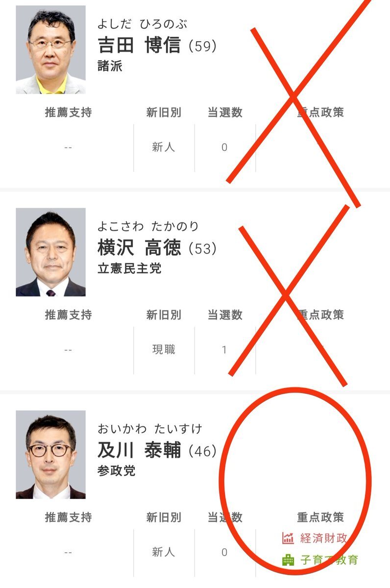Viewport: 390px width, 588px height.
Task: Click the 参政党 party label
Action: [x=117, y=471]
